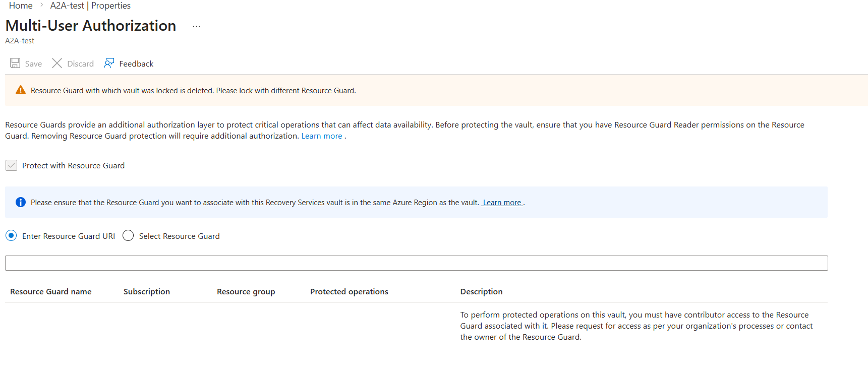Click the Discard X icon

pyautogui.click(x=57, y=64)
